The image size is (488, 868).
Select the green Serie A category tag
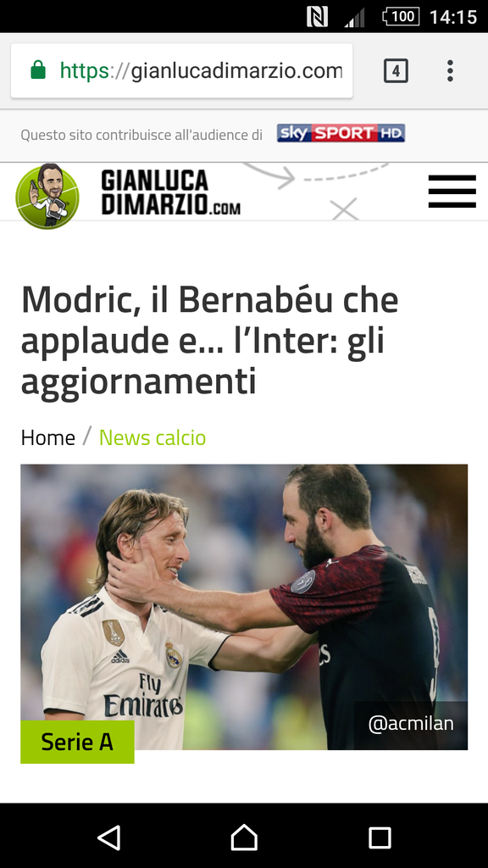click(77, 742)
